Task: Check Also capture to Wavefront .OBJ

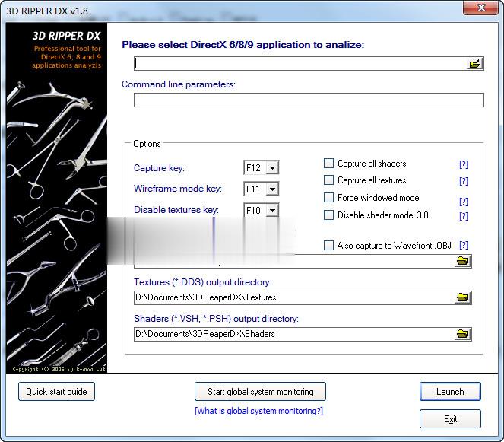Action: 328,246
